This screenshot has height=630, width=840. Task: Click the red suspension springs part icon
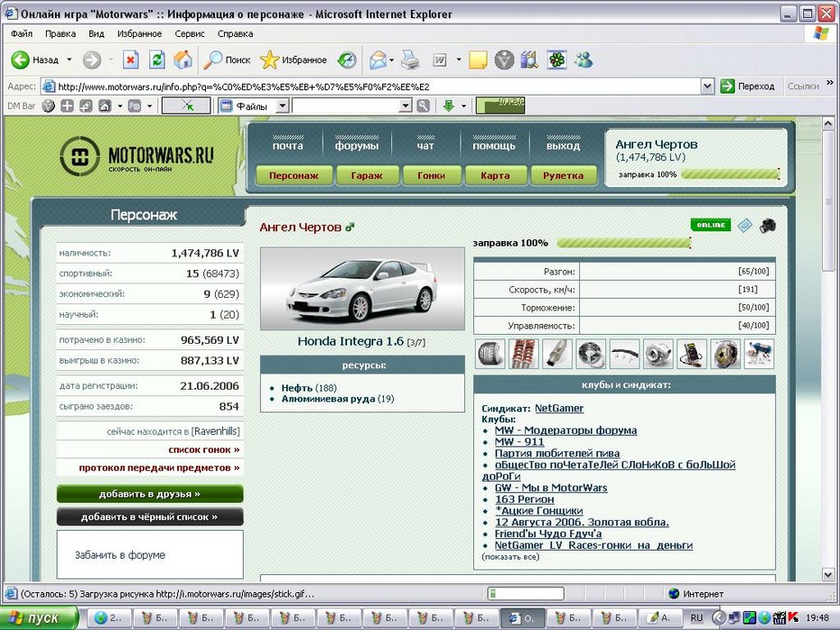[x=523, y=354]
